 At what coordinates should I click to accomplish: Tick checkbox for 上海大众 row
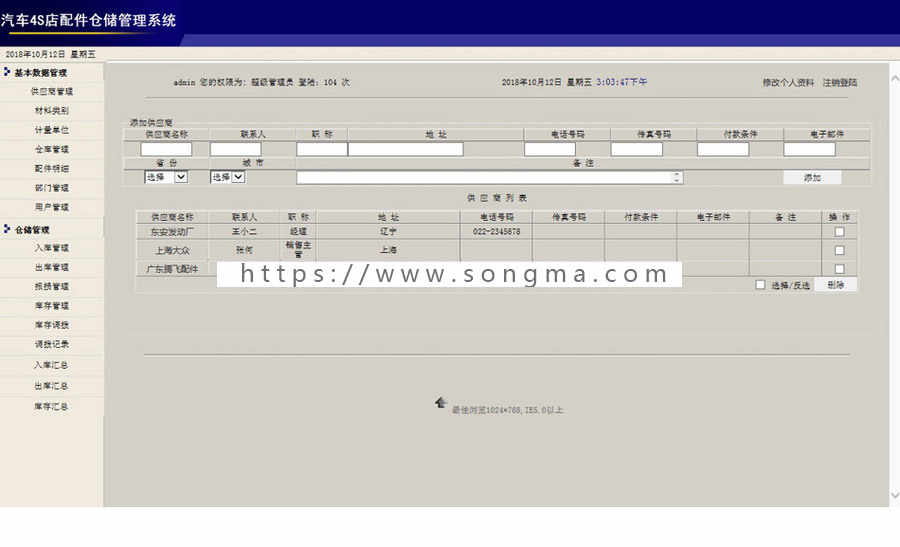[839, 250]
